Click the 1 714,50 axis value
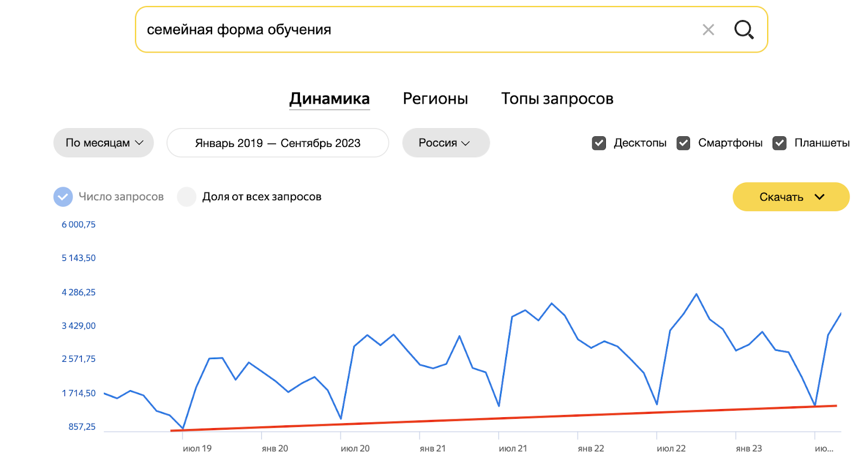Image resolution: width=868 pixels, height=466 pixels. point(79,393)
